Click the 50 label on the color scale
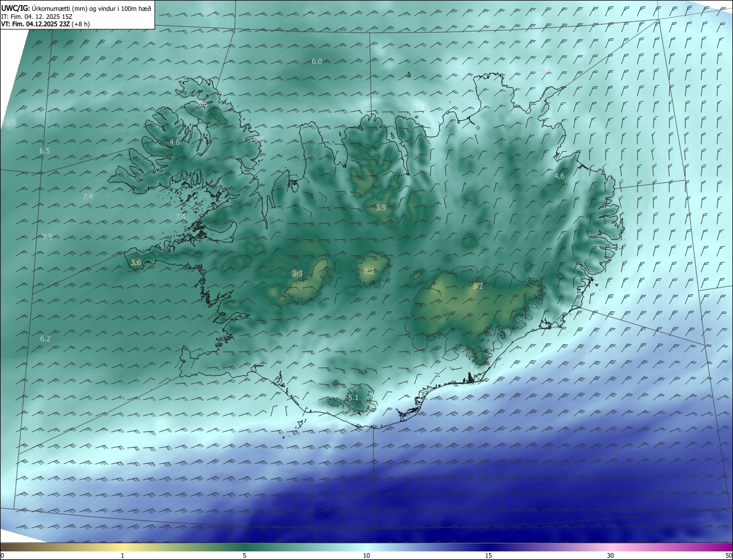 tap(728, 555)
